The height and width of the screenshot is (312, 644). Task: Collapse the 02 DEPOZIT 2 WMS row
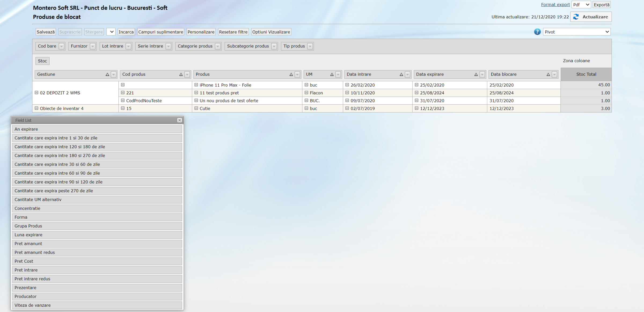[36, 93]
